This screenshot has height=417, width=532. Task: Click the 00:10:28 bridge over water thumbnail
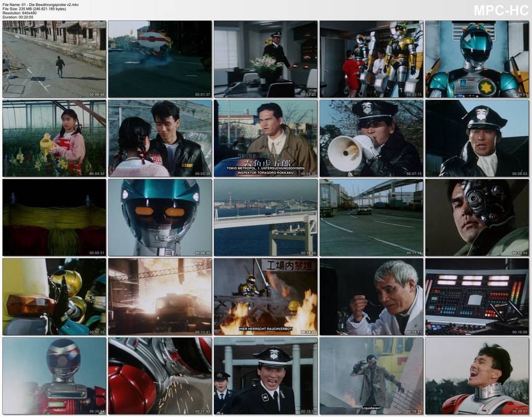pos(265,218)
